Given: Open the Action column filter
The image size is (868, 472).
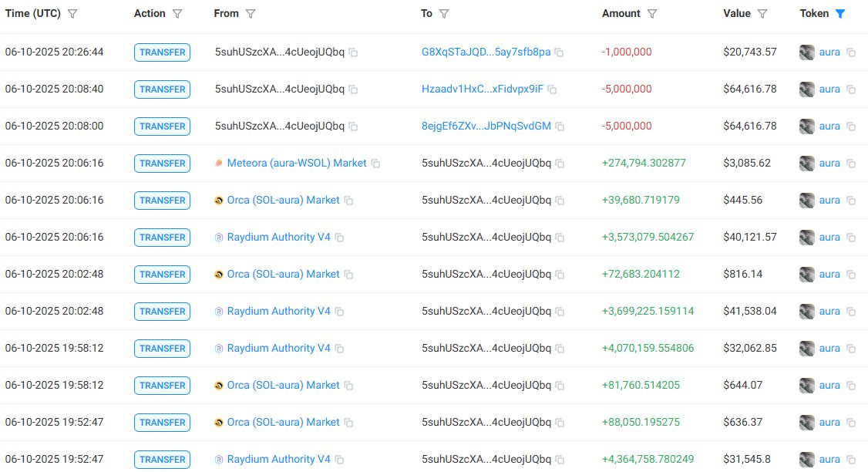Looking at the screenshot, I should pos(177,13).
